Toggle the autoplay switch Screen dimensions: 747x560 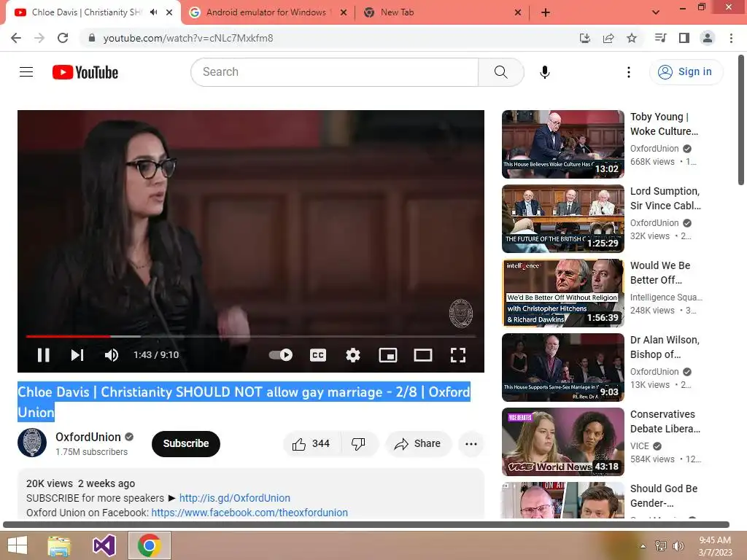coord(281,355)
